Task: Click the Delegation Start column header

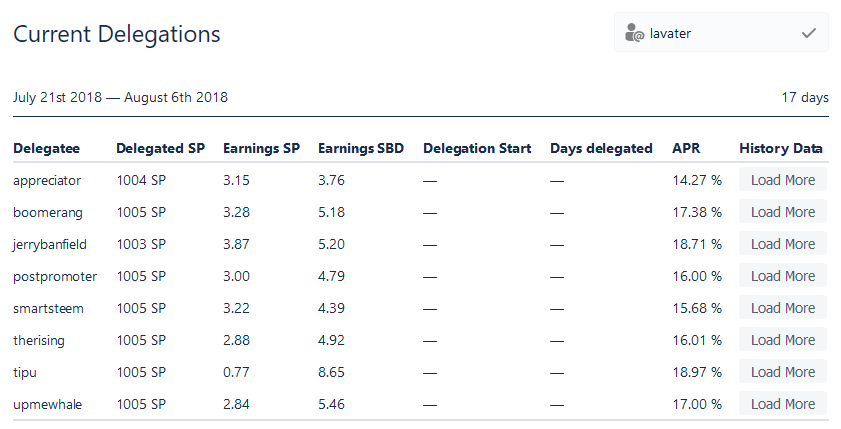Action: (x=477, y=149)
